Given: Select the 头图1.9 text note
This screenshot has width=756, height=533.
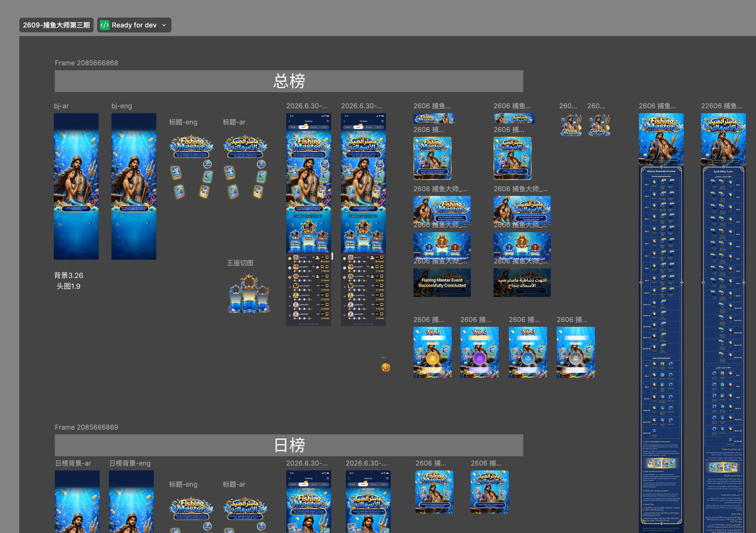Looking at the screenshot, I should (68, 286).
